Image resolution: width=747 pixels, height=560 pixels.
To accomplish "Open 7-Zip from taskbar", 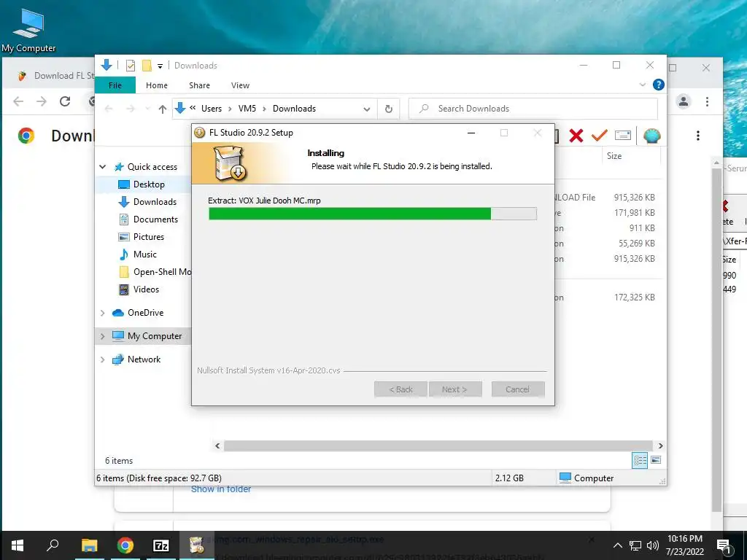I will (x=161, y=545).
